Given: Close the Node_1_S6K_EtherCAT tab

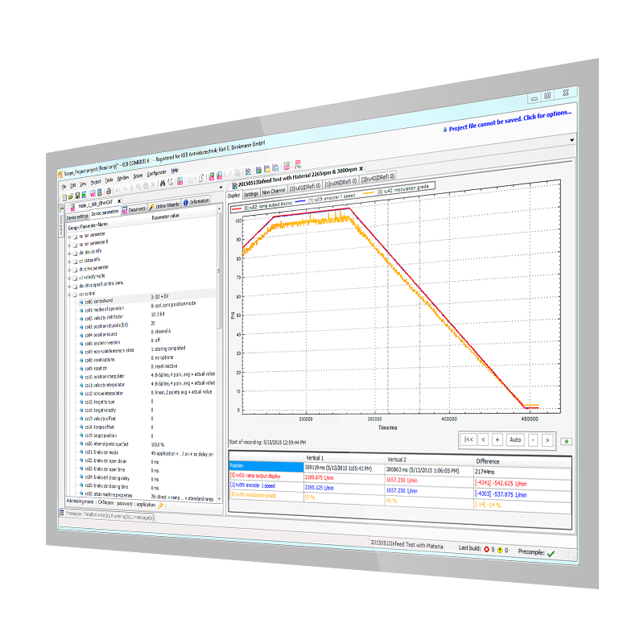Looking at the screenshot, I should point(119,202).
